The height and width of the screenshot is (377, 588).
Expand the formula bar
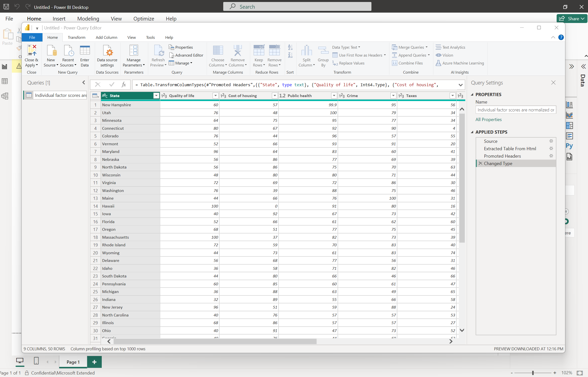point(461,85)
